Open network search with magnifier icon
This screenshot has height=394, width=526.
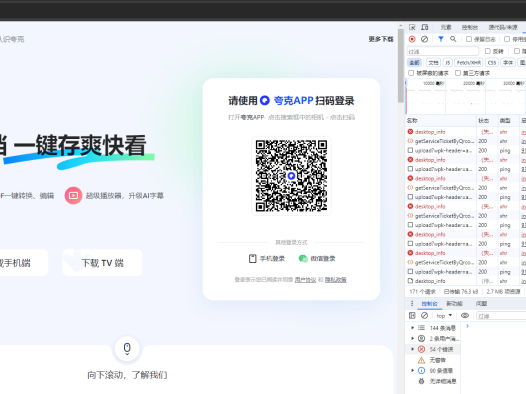[x=453, y=39]
